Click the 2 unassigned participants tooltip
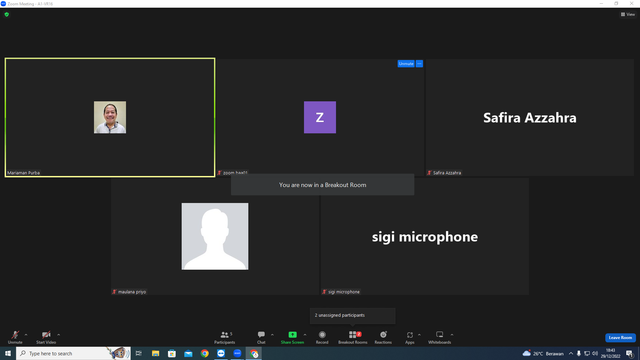This screenshot has width=640, height=360. coord(353,316)
